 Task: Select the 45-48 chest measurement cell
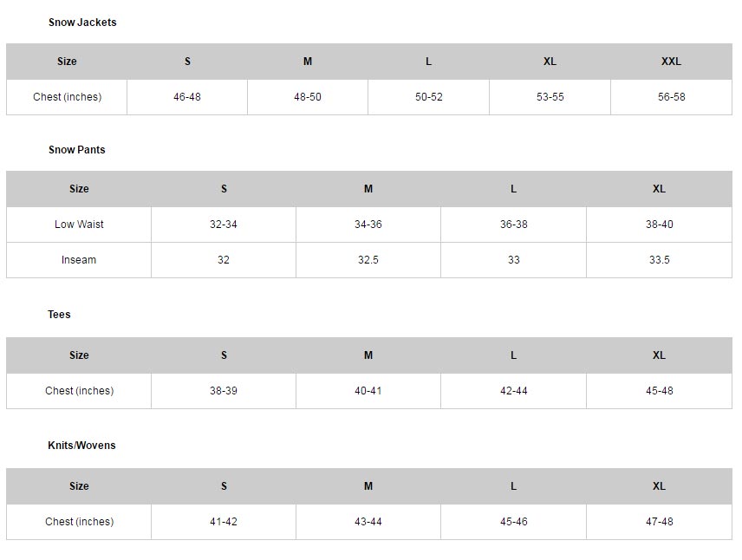coord(659,391)
